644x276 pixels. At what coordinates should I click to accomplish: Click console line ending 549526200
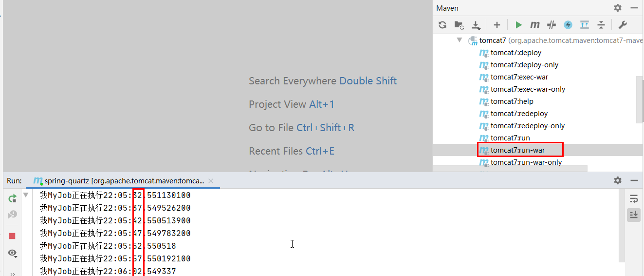(115, 208)
